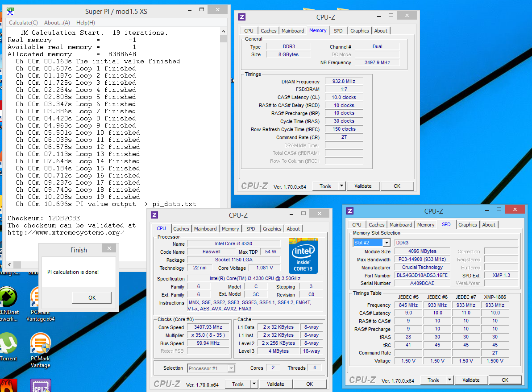Open PCMark Vantage x64 desktop shortcut
Image resolution: width=532 pixels, height=392 pixels.
pyautogui.click(x=40, y=304)
